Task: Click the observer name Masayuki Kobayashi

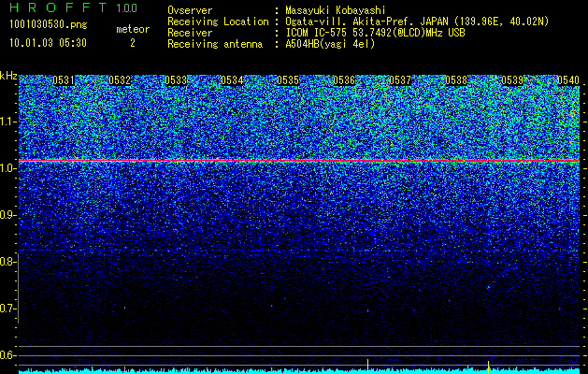Action: coord(336,10)
